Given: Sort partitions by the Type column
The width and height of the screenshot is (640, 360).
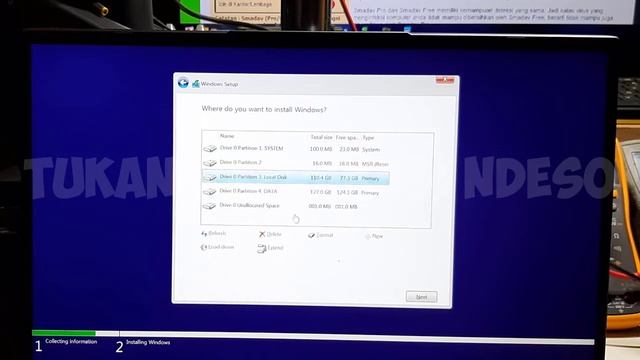Looking at the screenshot, I should [x=368, y=138].
